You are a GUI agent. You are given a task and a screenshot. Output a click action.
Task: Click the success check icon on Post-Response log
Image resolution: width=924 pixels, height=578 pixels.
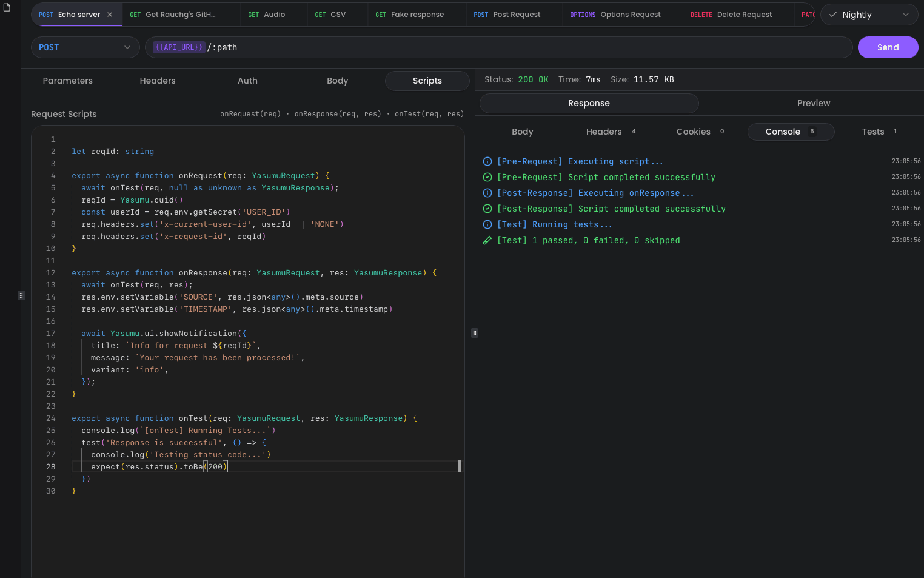(487, 209)
